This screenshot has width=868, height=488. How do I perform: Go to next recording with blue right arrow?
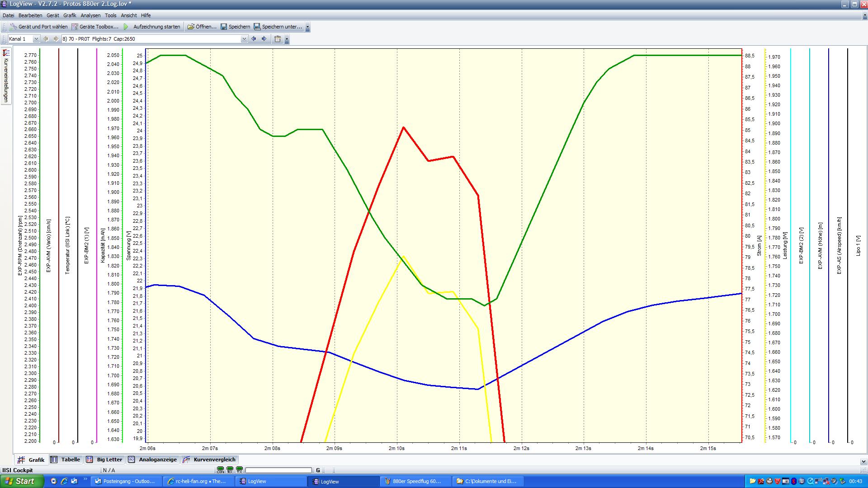[x=264, y=39]
